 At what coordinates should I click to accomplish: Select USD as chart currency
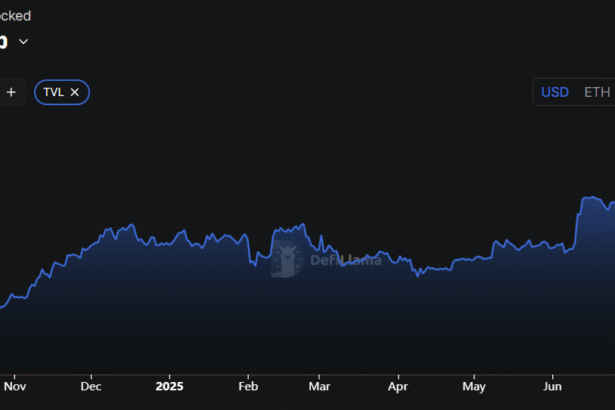(555, 92)
